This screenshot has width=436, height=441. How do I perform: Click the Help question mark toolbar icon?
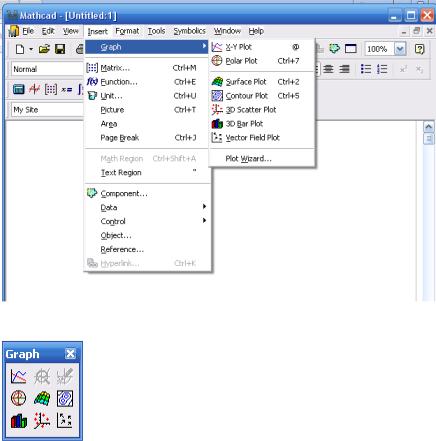[419, 49]
